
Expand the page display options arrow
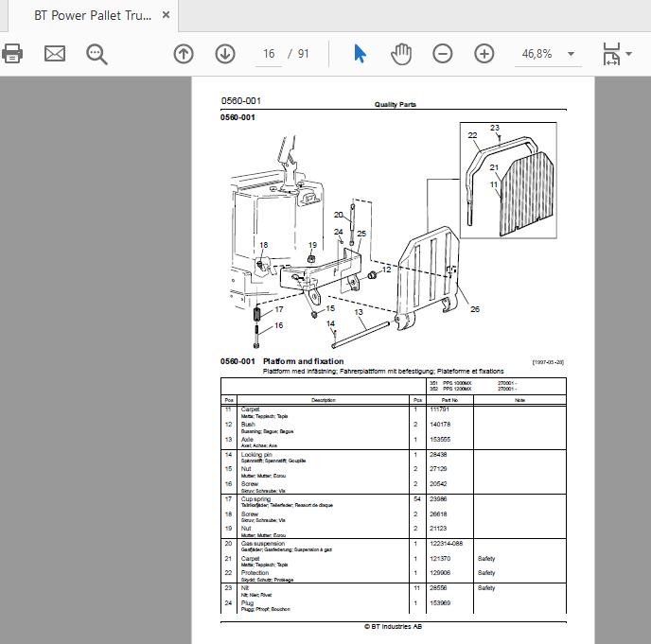click(628, 54)
